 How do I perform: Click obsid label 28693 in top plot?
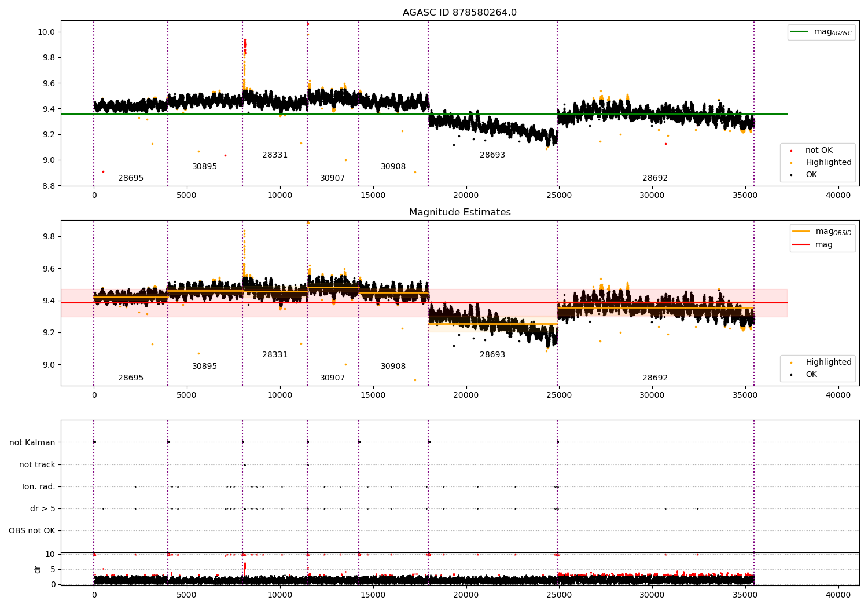[x=492, y=155]
